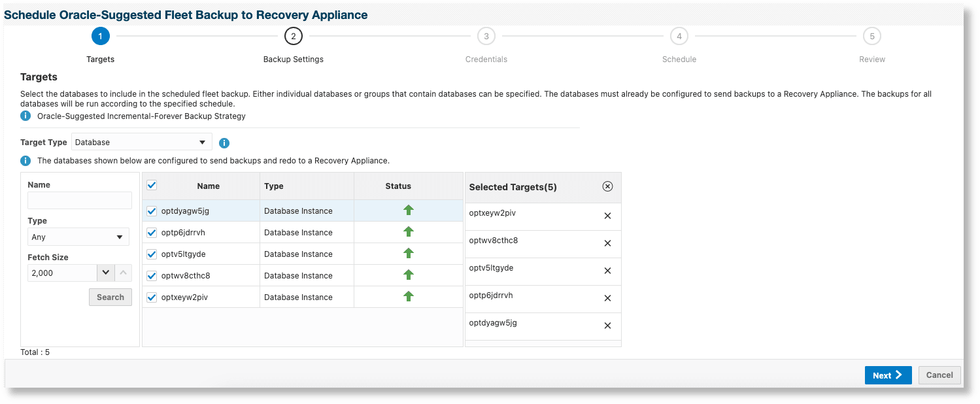Image resolution: width=980 pixels, height=404 pixels.
Task: Open the Target Type dropdown
Action: 141,142
